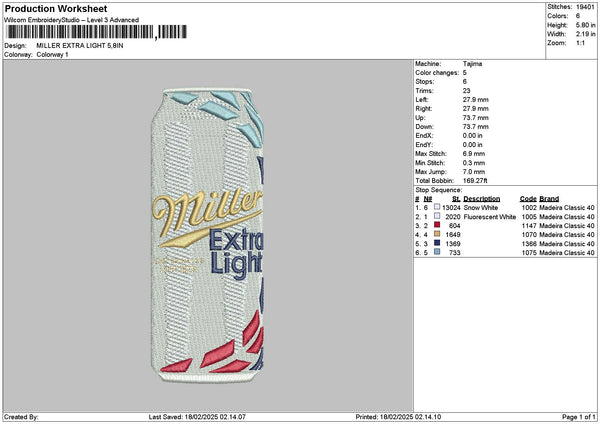This screenshot has height=424, width=600.
Task: Click 'Wilcom EmbroideryStudio – Level 3 Advanced' text
Action: (71, 20)
